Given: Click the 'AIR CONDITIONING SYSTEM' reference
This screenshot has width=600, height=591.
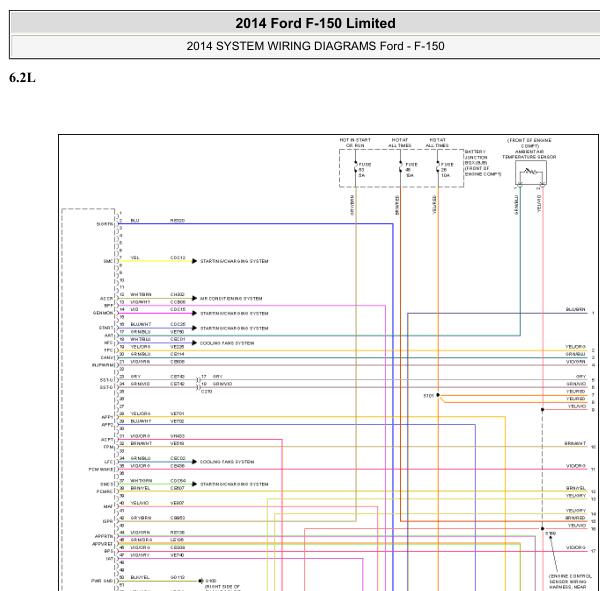Looking at the screenshot, I should coord(231,299).
